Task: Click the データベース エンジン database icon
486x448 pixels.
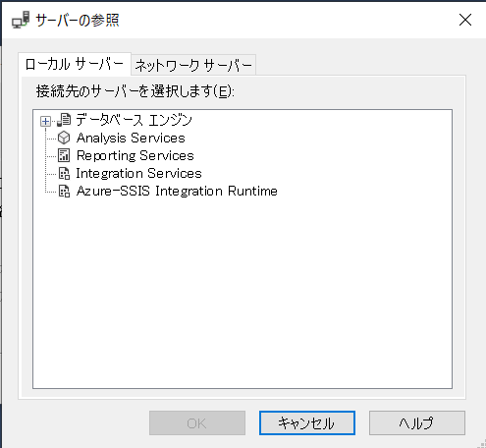Action: coord(64,120)
